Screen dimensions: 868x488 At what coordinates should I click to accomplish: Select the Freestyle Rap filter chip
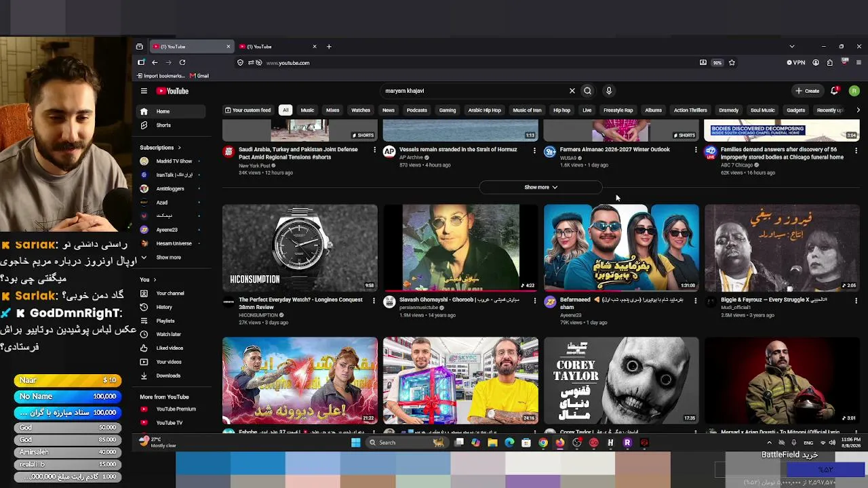[618, 110]
